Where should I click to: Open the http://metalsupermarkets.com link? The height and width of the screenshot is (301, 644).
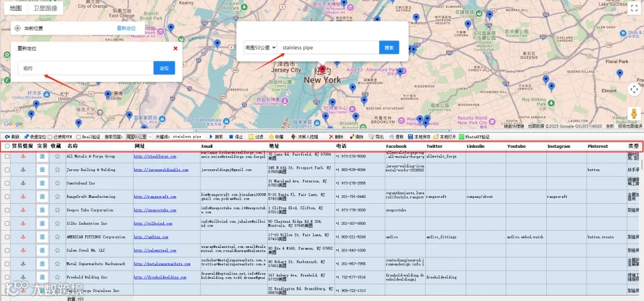162,263
